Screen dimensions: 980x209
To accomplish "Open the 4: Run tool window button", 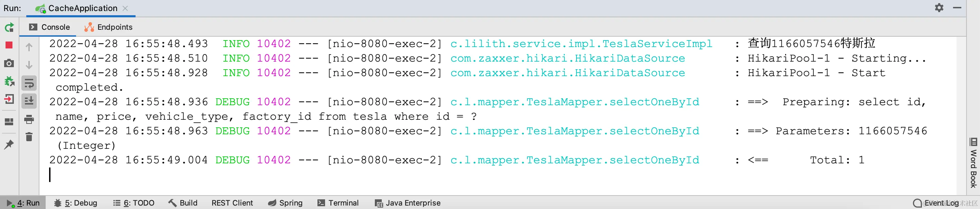I will point(23,203).
